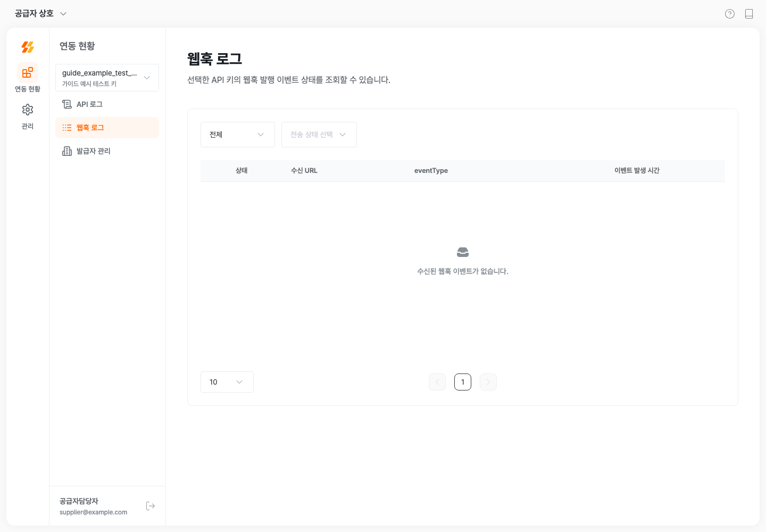Open the 전체 filter dropdown

coord(238,135)
